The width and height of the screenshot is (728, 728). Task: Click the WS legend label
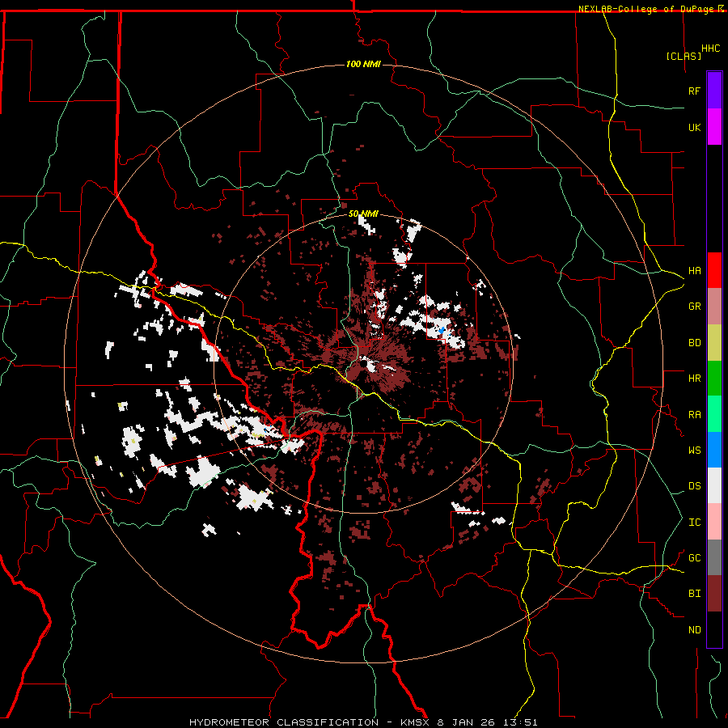[694, 451]
